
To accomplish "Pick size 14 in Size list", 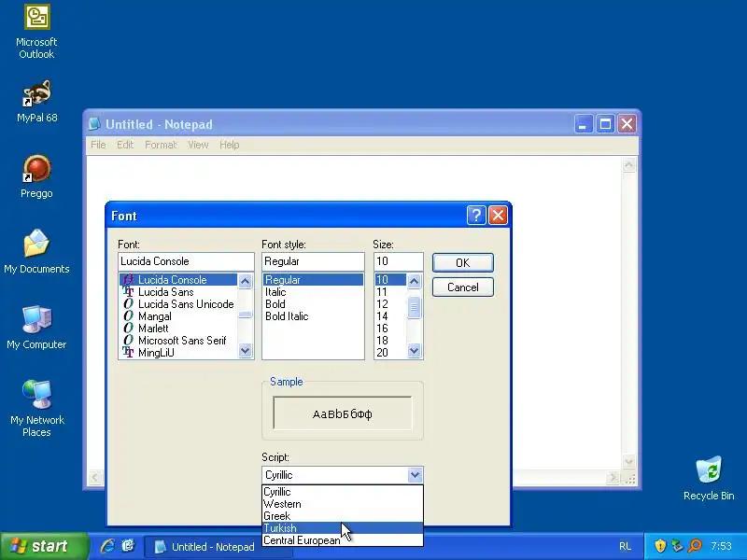I will 390,316.
